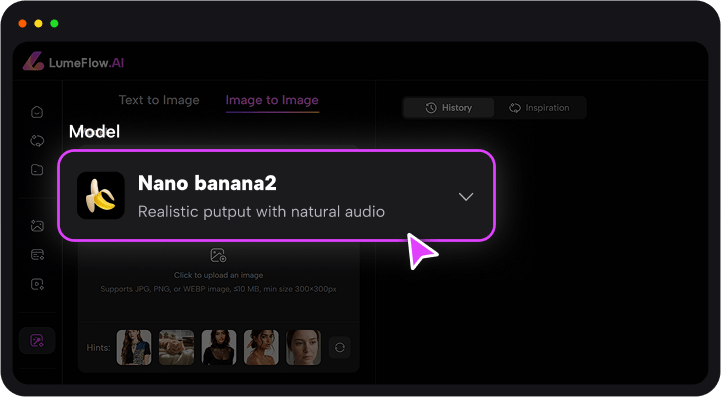The image size is (721, 397).
Task: Click the 'Hints:' label
Action: (x=98, y=347)
